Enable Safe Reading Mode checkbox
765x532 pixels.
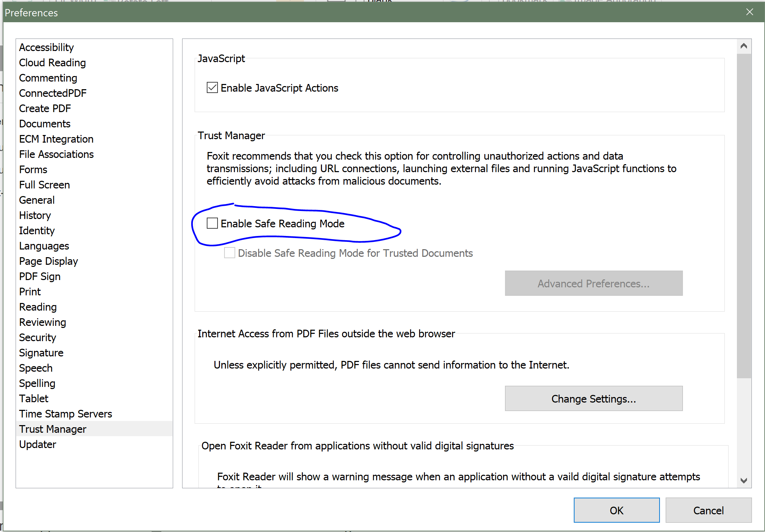(x=212, y=223)
